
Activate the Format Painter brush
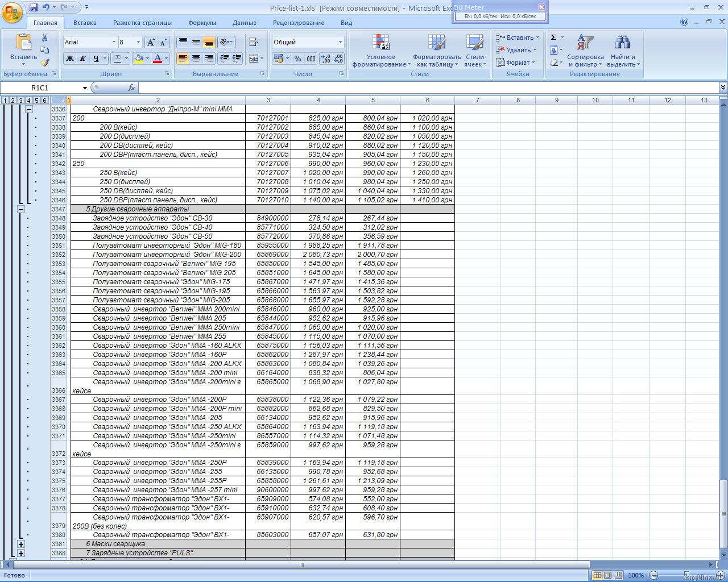point(45,63)
